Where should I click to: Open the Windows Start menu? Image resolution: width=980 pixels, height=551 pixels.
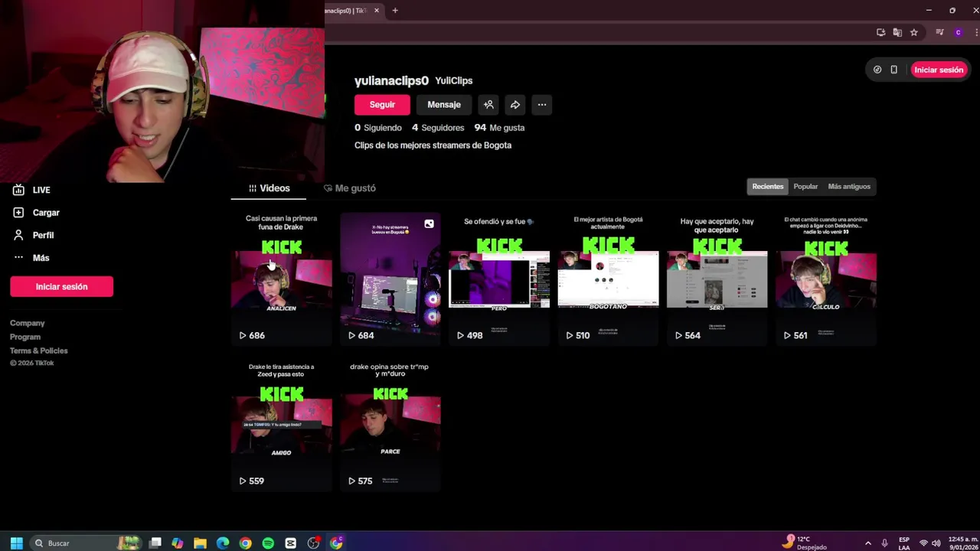tap(16, 543)
